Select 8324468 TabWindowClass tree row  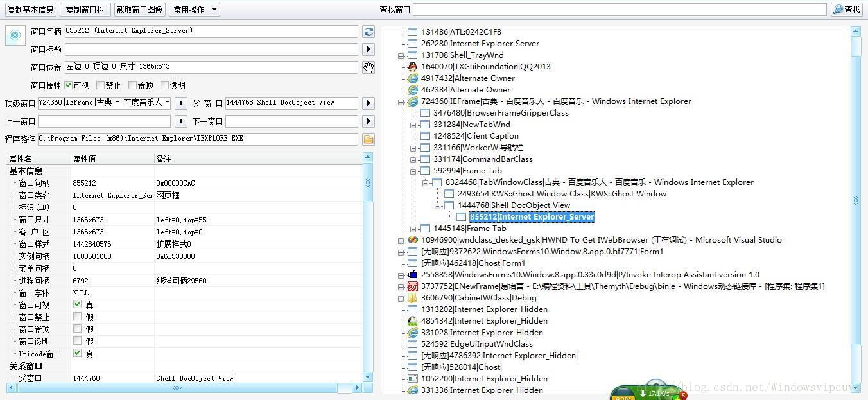[600, 182]
